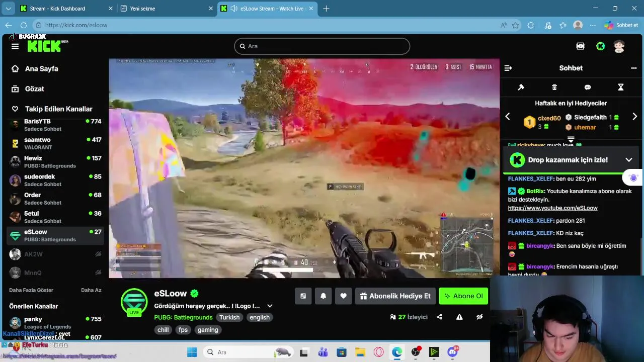Viewport: 644px width, 362px height.
Task: Open Edge favorites list icon
Action: click(563, 25)
